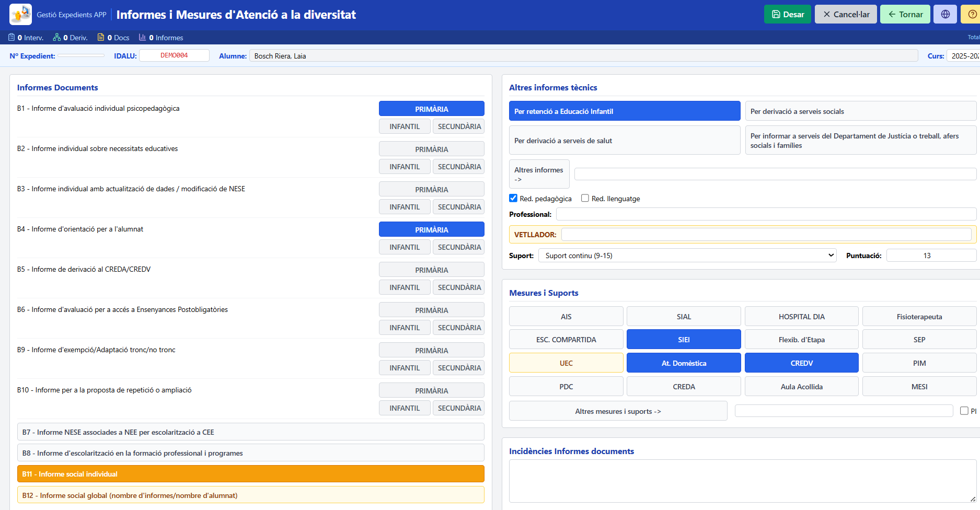Click the Interv. clipboard counter icon
The height and width of the screenshot is (510, 980).
coord(11,38)
